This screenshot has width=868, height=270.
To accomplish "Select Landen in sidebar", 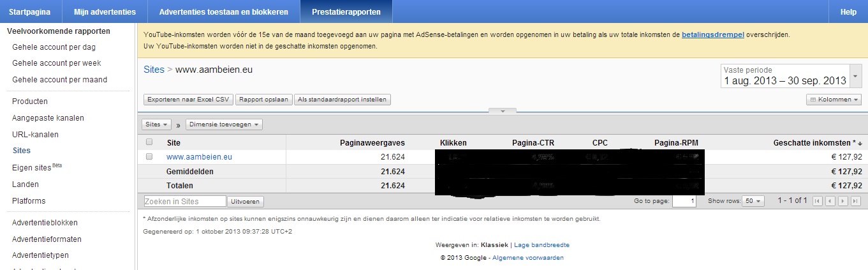I will pyautogui.click(x=26, y=184).
